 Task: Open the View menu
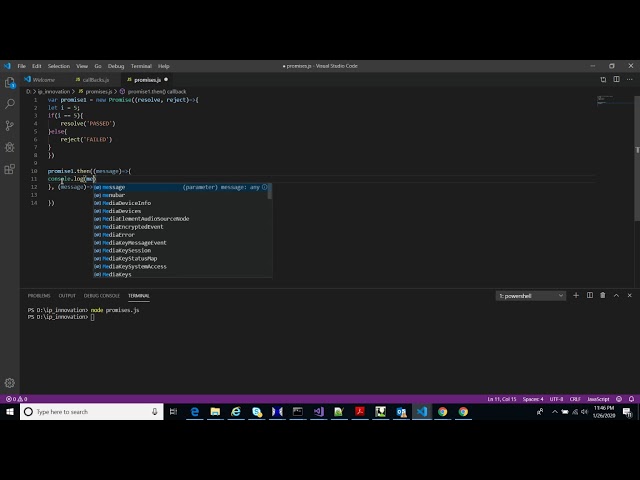click(x=82, y=66)
